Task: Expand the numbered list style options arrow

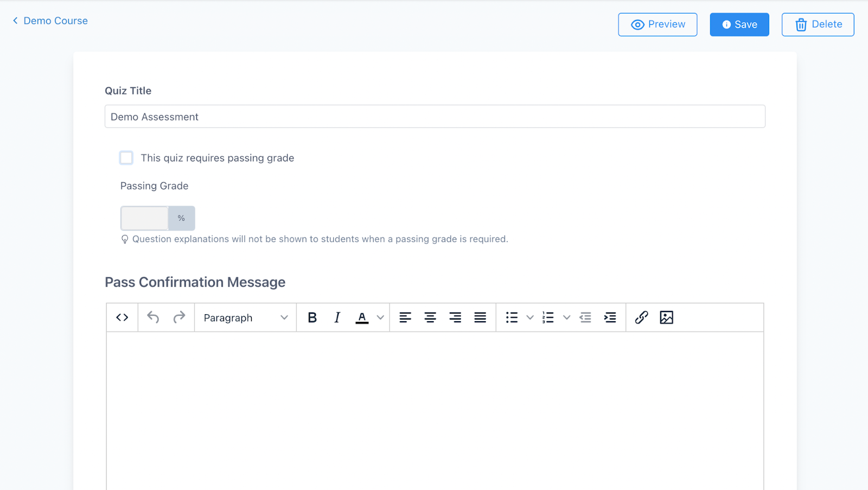Action: pyautogui.click(x=566, y=317)
